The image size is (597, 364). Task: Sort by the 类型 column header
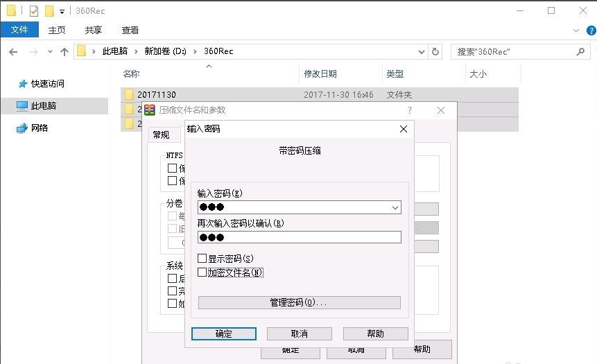pyautogui.click(x=395, y=74)
